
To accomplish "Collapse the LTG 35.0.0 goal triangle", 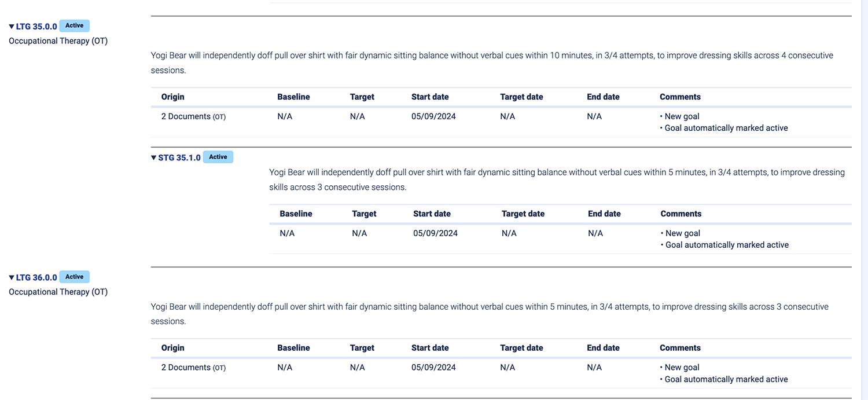I will 12,27.
